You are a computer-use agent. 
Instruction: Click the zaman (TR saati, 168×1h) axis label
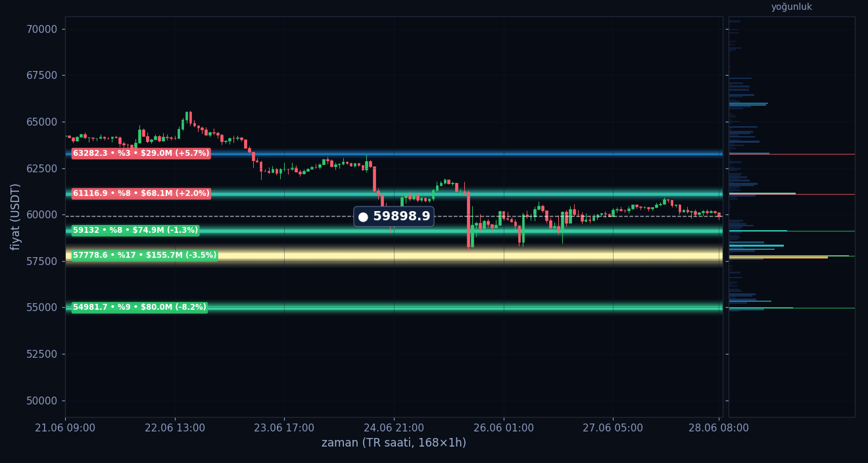[394, 443]
